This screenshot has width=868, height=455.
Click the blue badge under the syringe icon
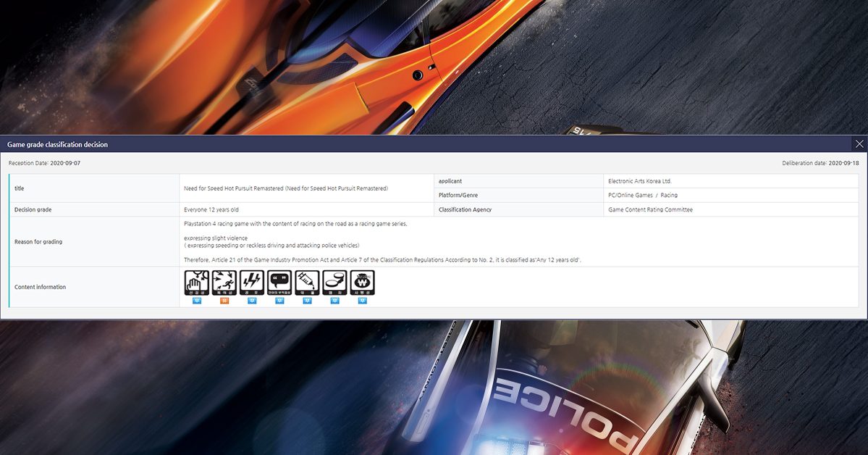[x=307, y=301]
